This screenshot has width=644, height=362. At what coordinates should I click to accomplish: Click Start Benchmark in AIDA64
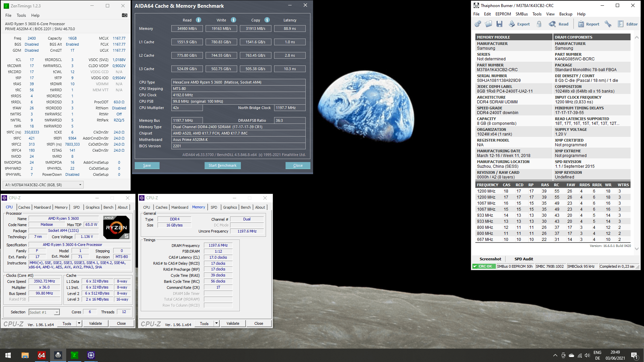pyautogui.click(x=222, y=165)
